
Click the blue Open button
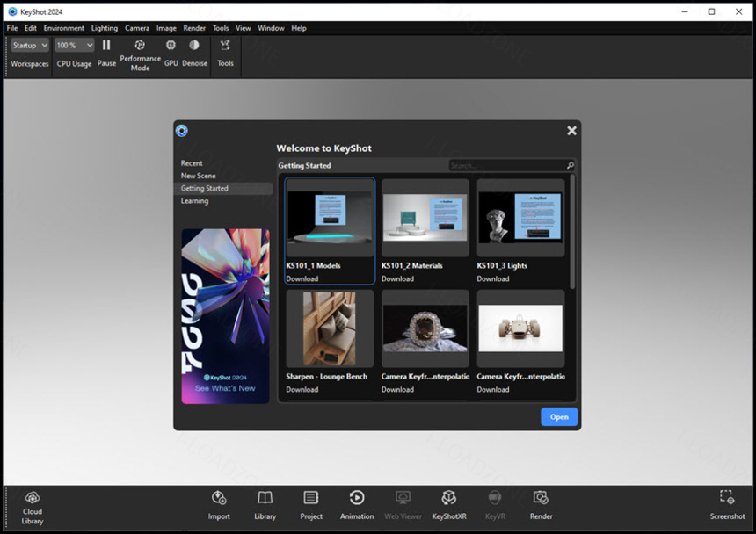coord(559,417)
